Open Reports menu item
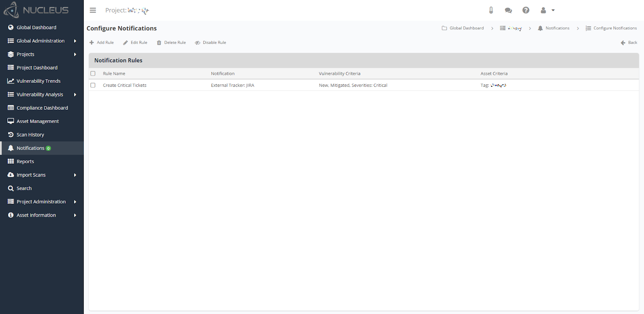 (25, 162)
